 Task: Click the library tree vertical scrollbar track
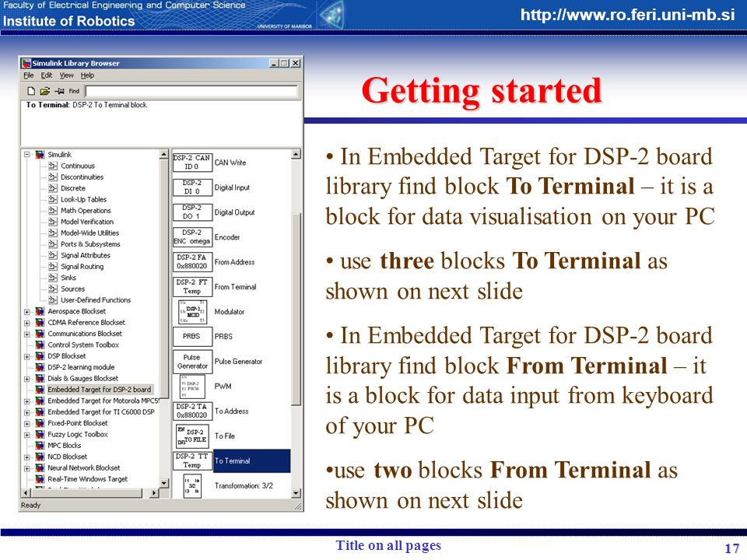click(x=164, y=438)
